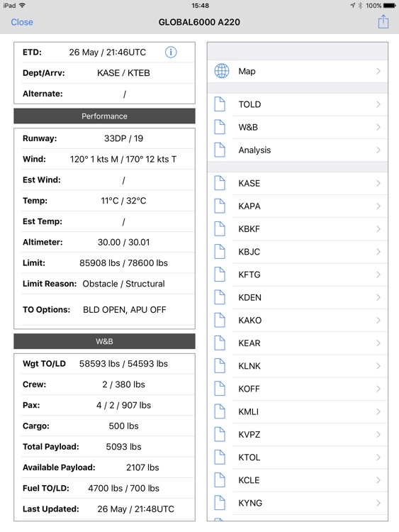Tap the document icon beside KEAR
399x532 pixels.
click(220, 343)
